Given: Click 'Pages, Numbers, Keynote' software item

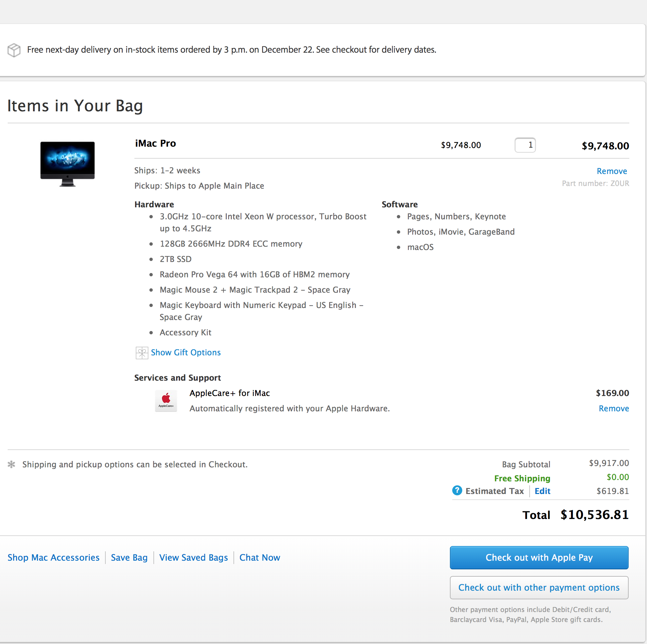Looking at the screenshot, I should click(456, 217).
